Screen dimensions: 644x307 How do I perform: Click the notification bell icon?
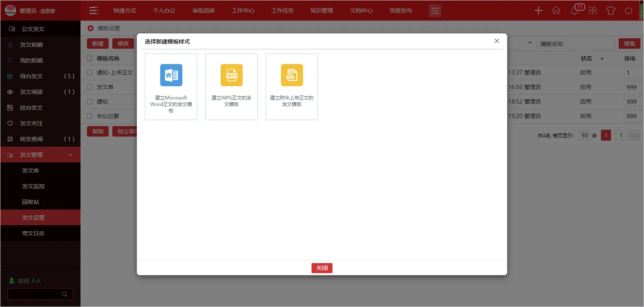(x=575, y=10)
